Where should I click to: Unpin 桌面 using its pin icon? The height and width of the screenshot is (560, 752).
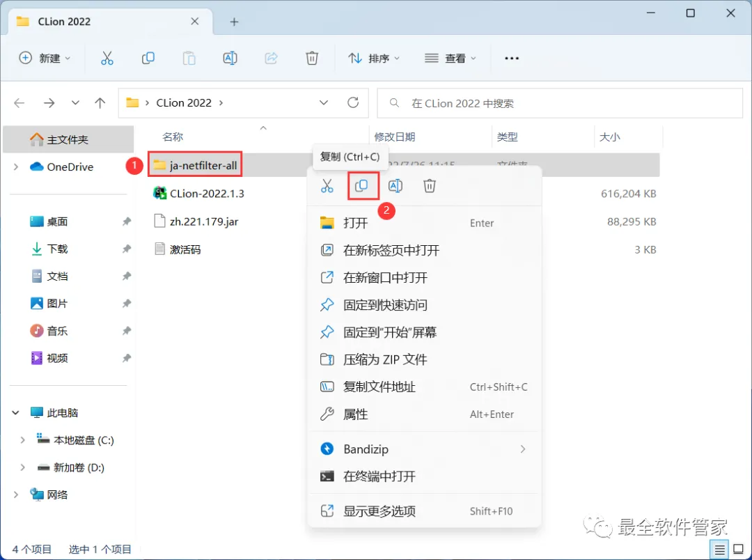[126, 221]
